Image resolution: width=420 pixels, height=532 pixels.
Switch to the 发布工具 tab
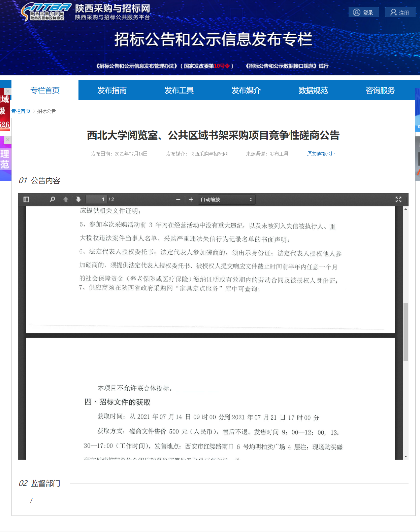point(179,90)
